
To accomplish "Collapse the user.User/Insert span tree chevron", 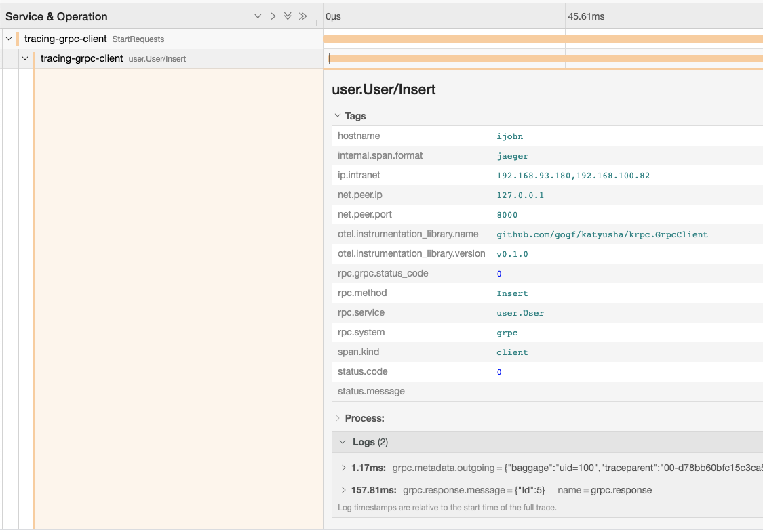I will tap(25, 58).
